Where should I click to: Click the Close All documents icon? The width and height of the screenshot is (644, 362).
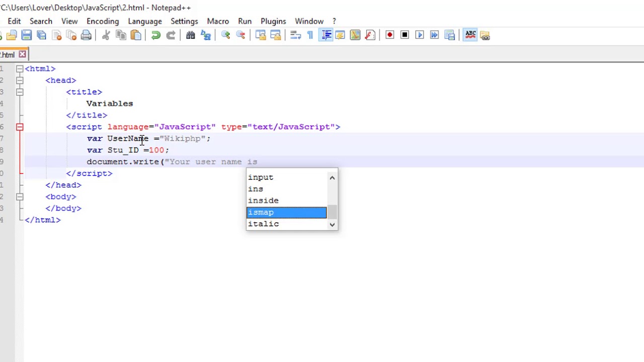click(71, 35)
